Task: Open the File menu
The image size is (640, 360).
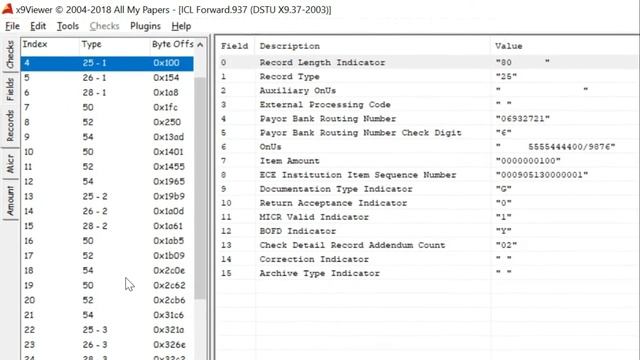Action: tap(12, 26)
